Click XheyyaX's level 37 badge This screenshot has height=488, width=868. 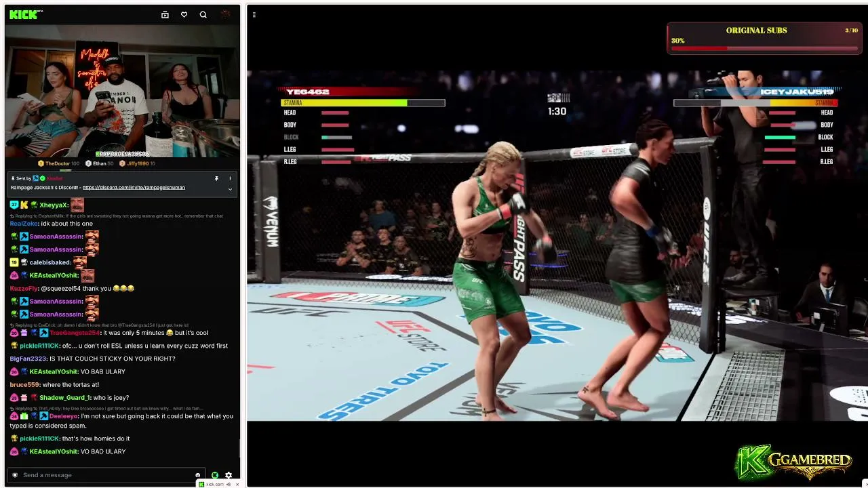coord(14,205)
